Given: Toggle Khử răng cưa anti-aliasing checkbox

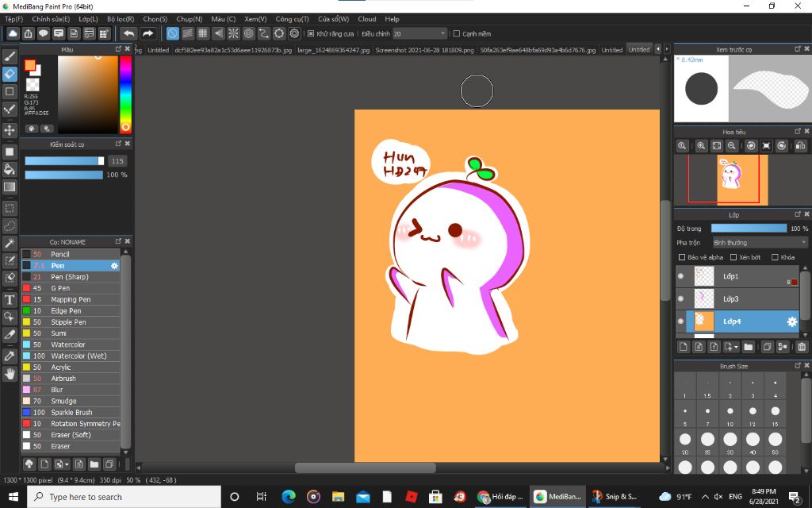Looking at the screenshot, I should (x=311, y=33).
